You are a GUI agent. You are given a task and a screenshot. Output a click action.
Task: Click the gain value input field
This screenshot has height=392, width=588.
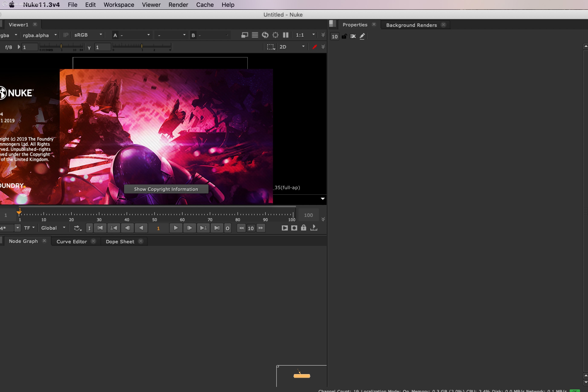click(x=29, y=47)
